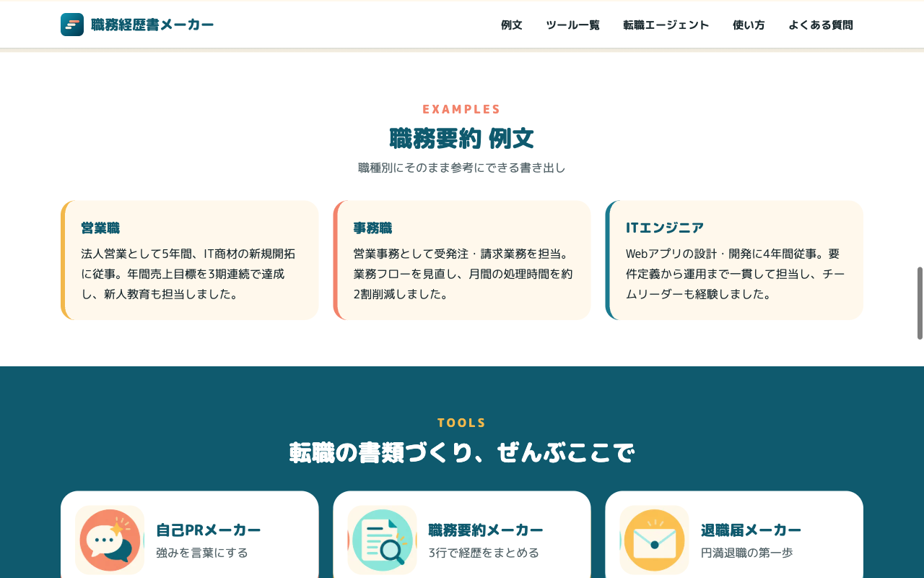Click the ITエンジニア example card heading

coord(665,228)
